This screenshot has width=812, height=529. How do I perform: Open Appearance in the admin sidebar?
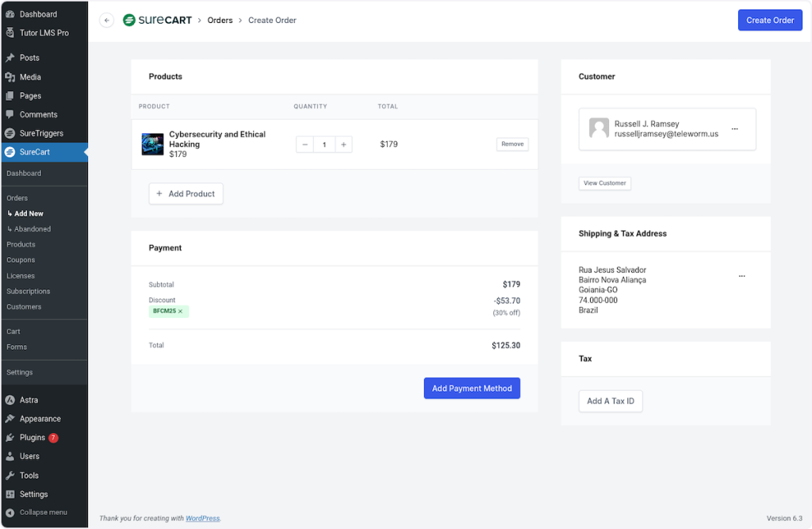(x=40, y=419)
